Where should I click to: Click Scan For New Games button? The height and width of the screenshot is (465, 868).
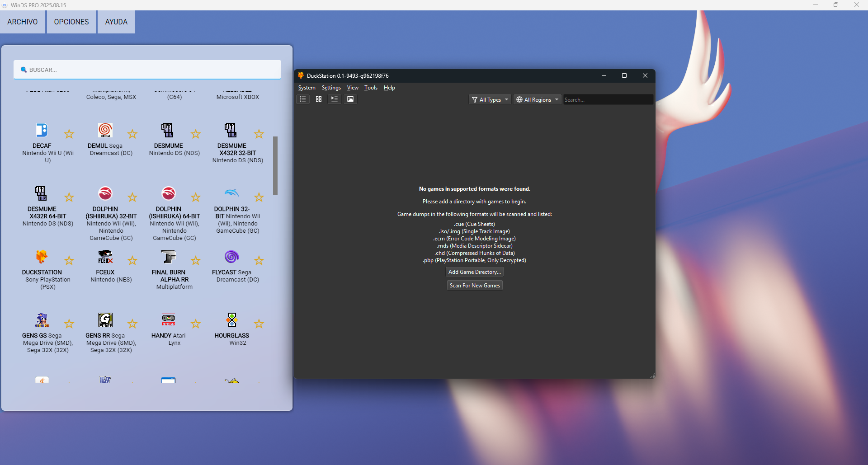tap(475, 286)
